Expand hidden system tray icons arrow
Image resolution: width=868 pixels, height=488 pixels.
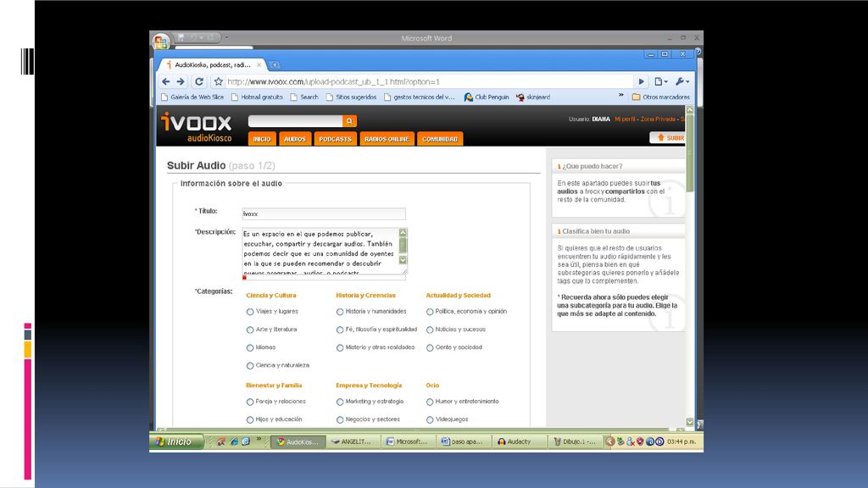click(609, 441)
